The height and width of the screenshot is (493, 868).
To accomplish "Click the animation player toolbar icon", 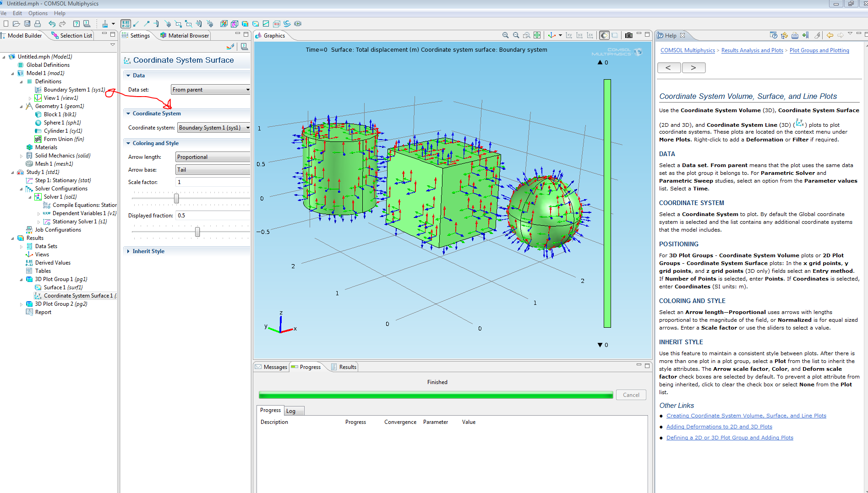I will (298, 24).
